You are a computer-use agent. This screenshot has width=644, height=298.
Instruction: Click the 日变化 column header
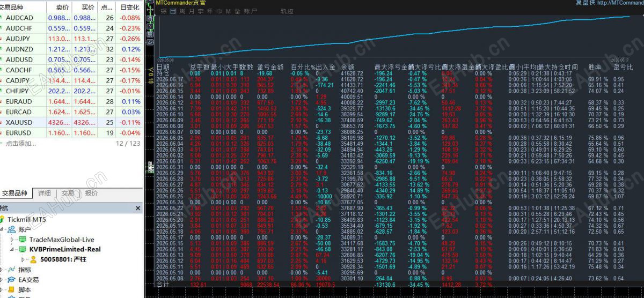[x=130, y=8]
